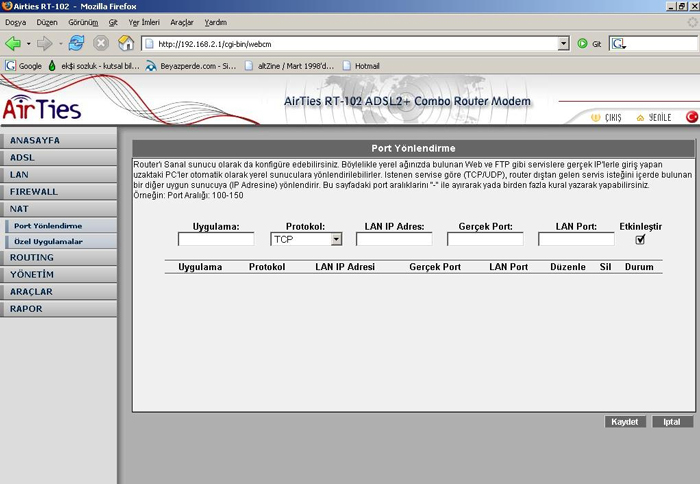Image resolution: width=700 pixels, height=484 pixels.
Task: Click the green Git (Go) button icon
Action: click(582, 44)
